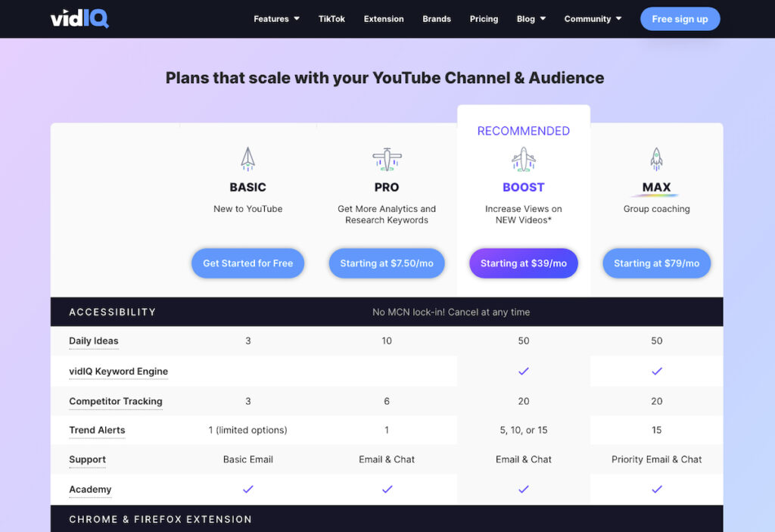Screen dimensions: 775x532
Task: Click the page heading about YouTube plans
Action: [384, 78]
